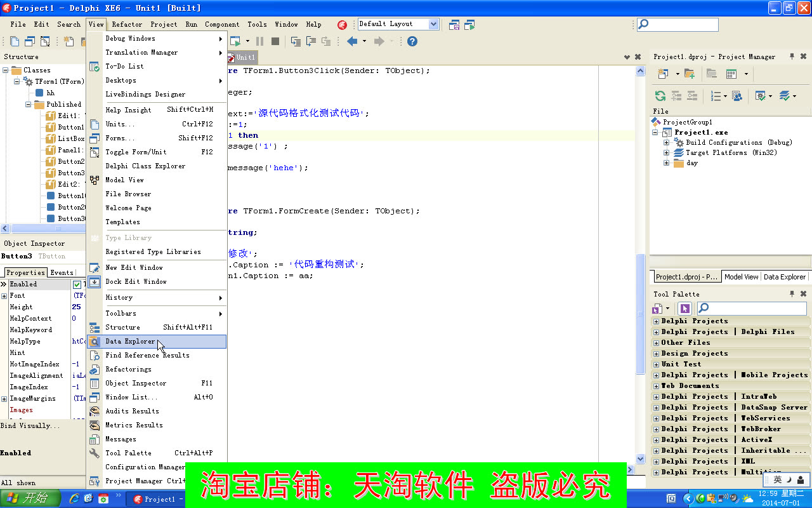
Task: Click the IDE Insight search box
Action: 678,25
